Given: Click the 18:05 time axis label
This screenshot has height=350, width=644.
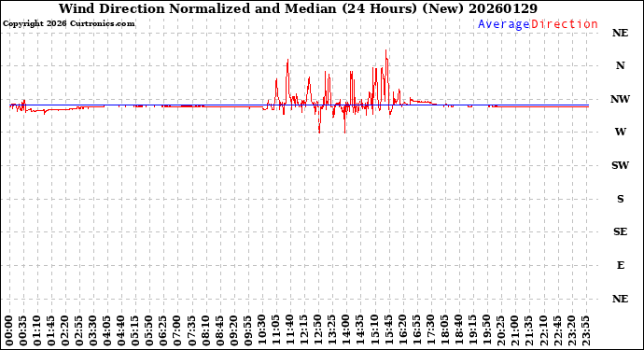Looking at the screenshot, I should pos(444,331).
